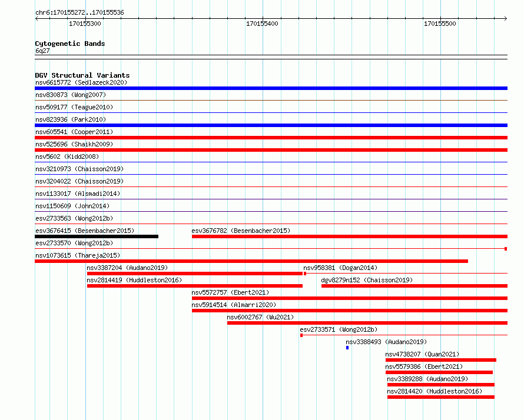524x420 pixels.
Task: Select the red Thareja2015 variant bar
Action: [251, 261]
